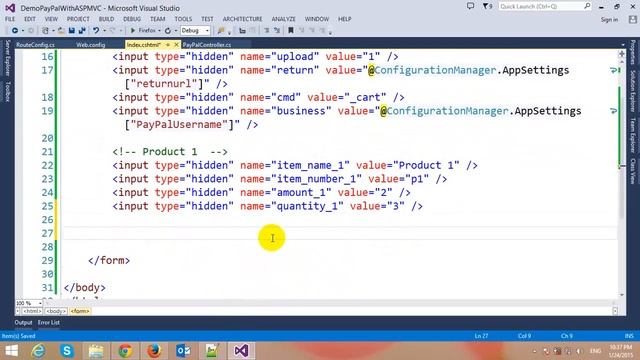Open the DEBUG menu
This screenshot has width=640, height=360.
pos(132,19)
